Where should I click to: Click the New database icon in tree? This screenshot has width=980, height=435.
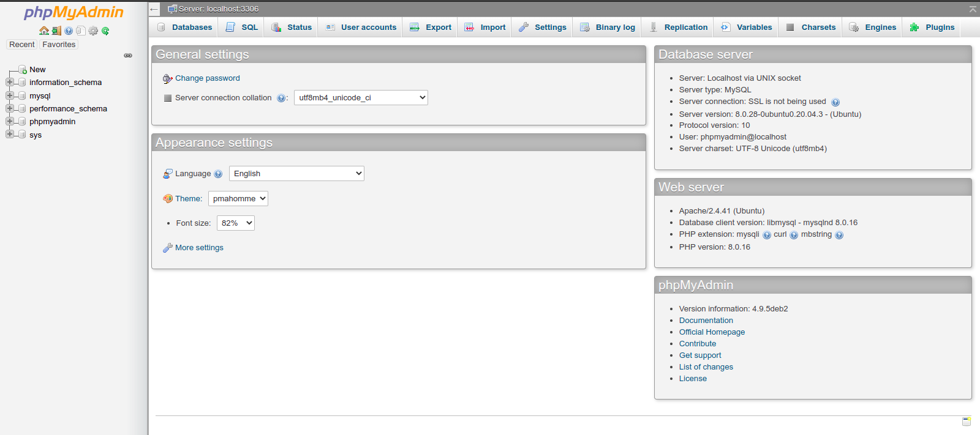[23, 70]
